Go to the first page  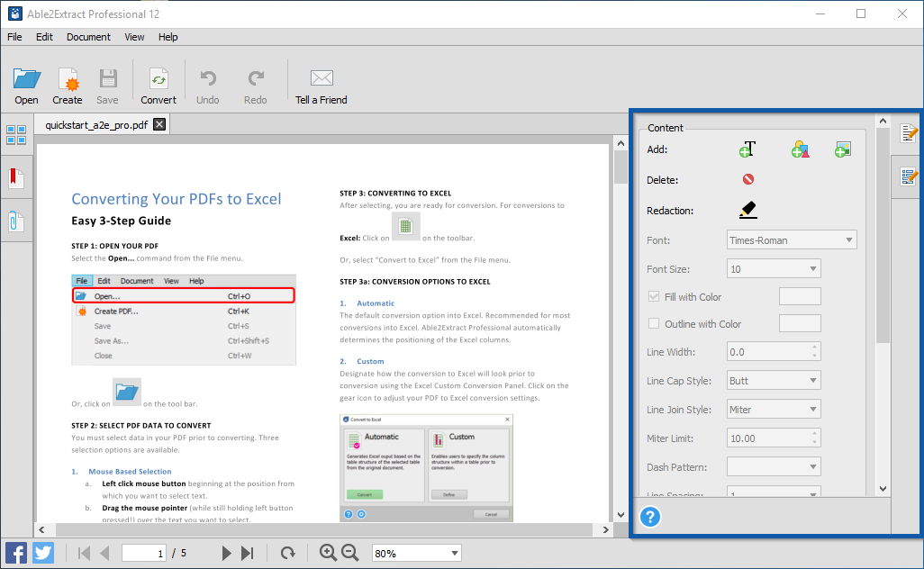[x=85, y=553]
